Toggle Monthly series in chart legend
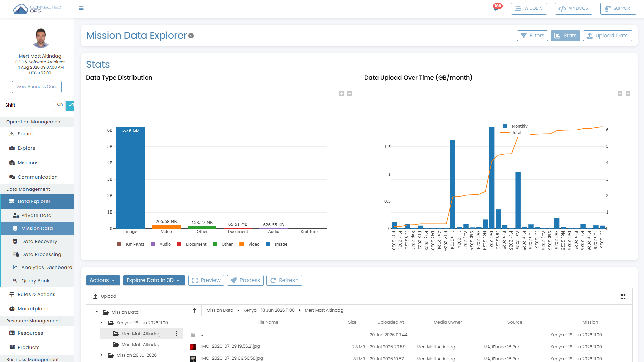The image size is (644, 362). coord(515,126)
